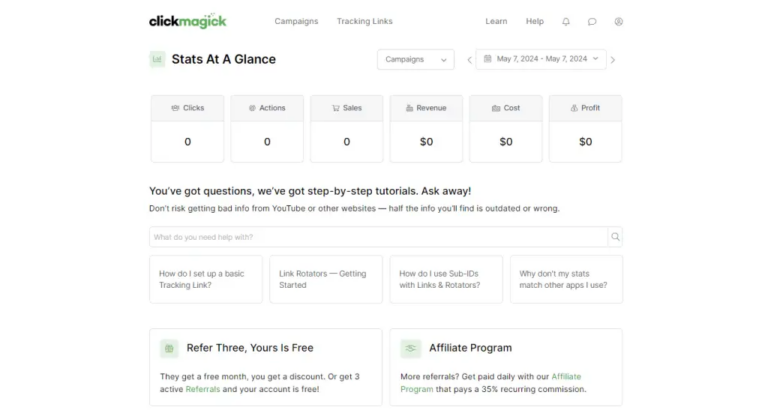Open the chat bubble messages icon
Screen dimensions: 768x416
click(x=592, y=22)
